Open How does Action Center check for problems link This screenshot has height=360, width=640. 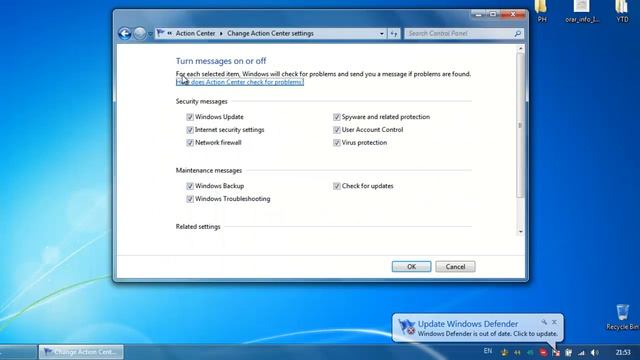tap(240, 82)
